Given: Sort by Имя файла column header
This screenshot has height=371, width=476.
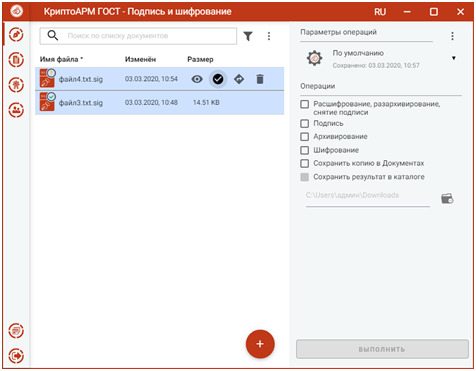Looking at the screenshot, I should tap(61, 59).
